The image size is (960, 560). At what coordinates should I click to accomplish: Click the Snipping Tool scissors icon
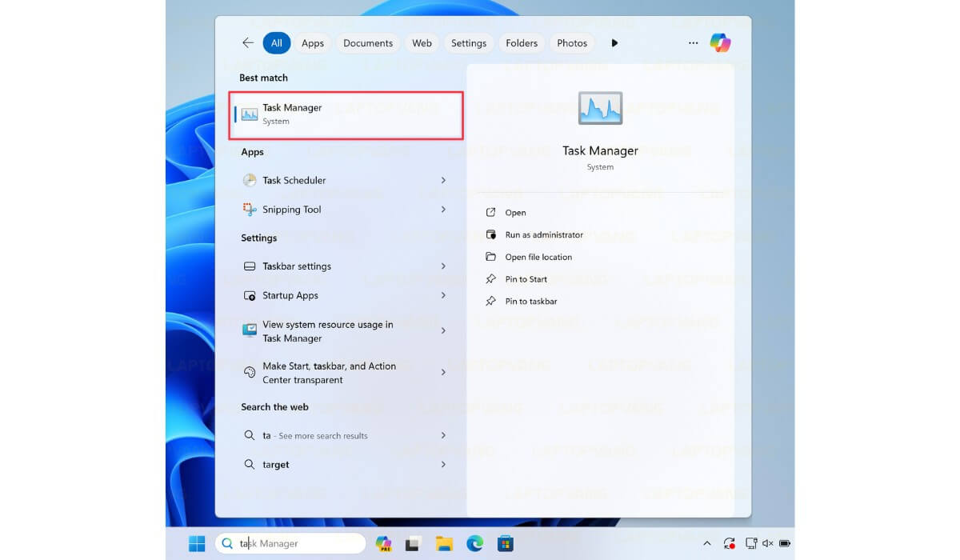pos(250,210)
